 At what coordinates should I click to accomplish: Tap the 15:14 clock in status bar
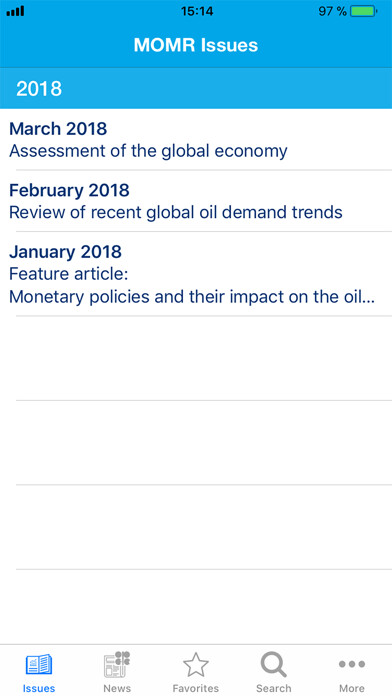[x=197, y=12]
